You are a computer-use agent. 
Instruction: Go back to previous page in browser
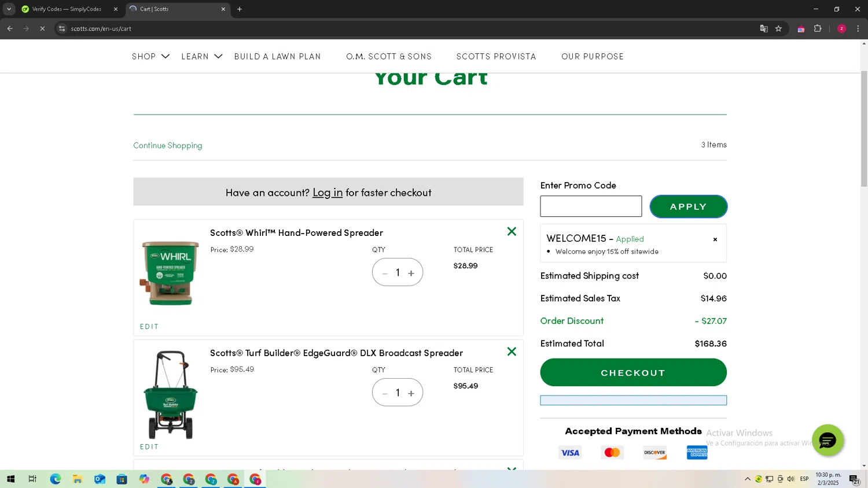click(x=10, y=28)
